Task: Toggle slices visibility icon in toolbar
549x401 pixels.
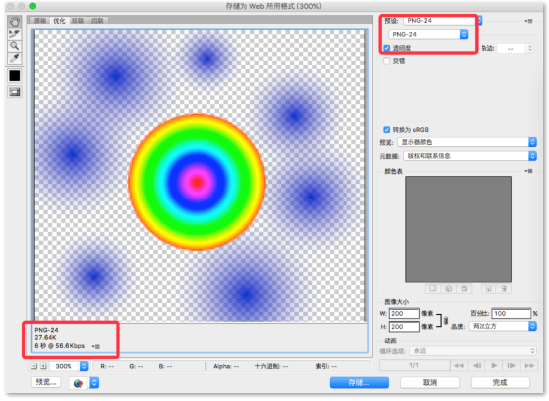Action: point(15,92)
